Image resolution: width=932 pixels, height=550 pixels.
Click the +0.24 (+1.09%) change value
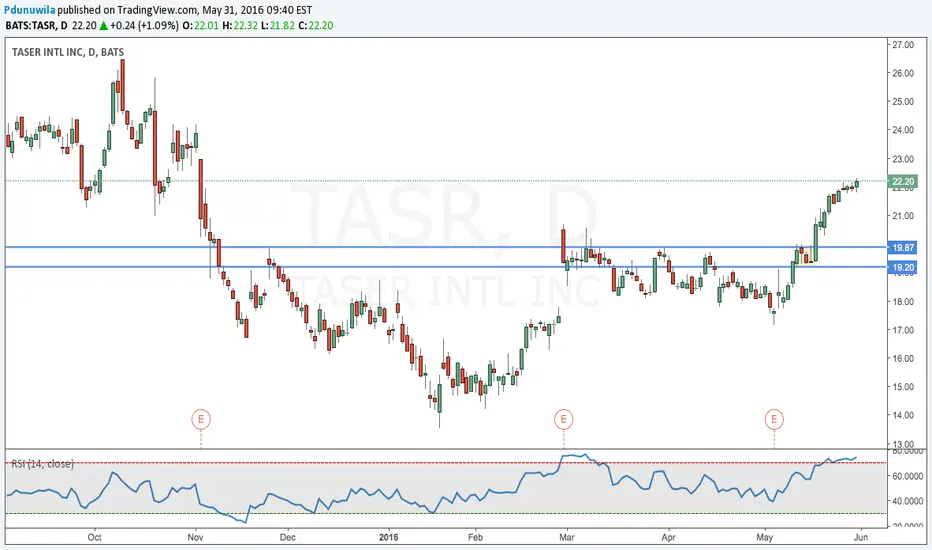click(x=144, y=26)
